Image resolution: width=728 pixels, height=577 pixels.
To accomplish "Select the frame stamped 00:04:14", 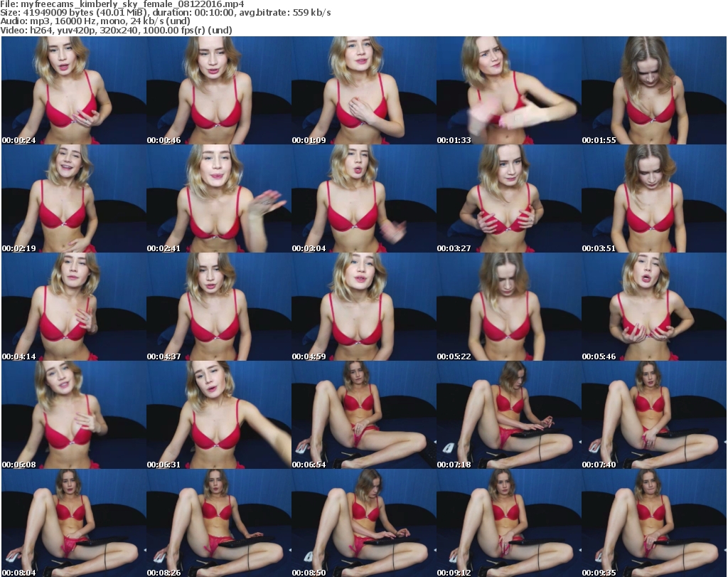I will pos(74,307).
